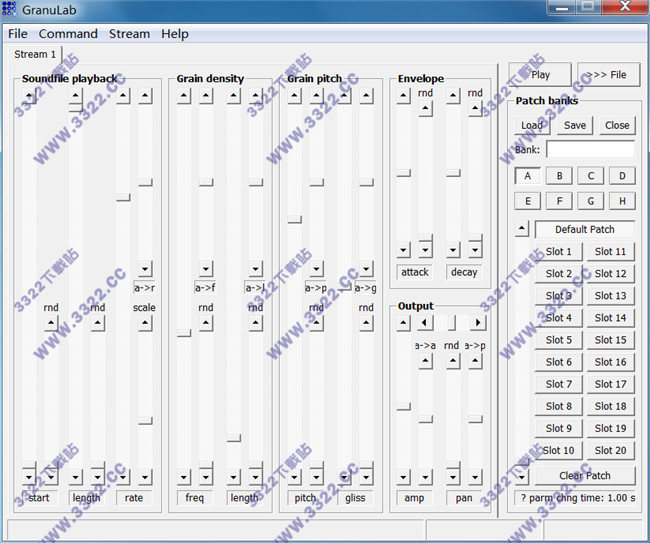Screen dimensions: 650x543
Task: Click the parm chng time field
Action: (x=575, y=498)
